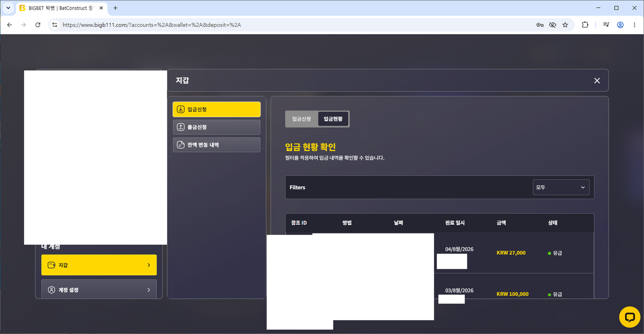
Task: Click the wallet icon beside 지갑
Action: click(x=52, y=265)
